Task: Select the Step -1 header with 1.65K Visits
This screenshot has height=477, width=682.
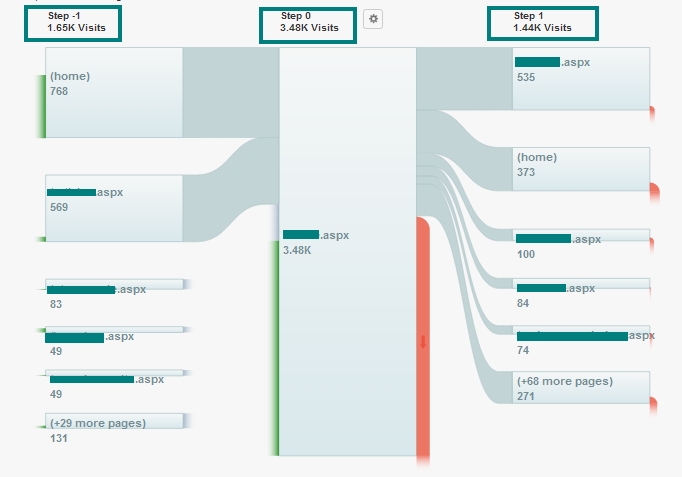Action: point(72,23)
